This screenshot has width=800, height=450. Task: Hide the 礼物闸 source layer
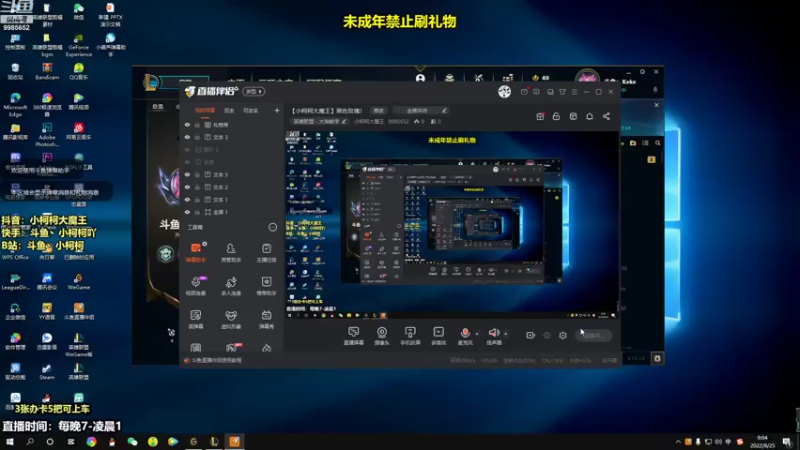click(x=187, y=125)
